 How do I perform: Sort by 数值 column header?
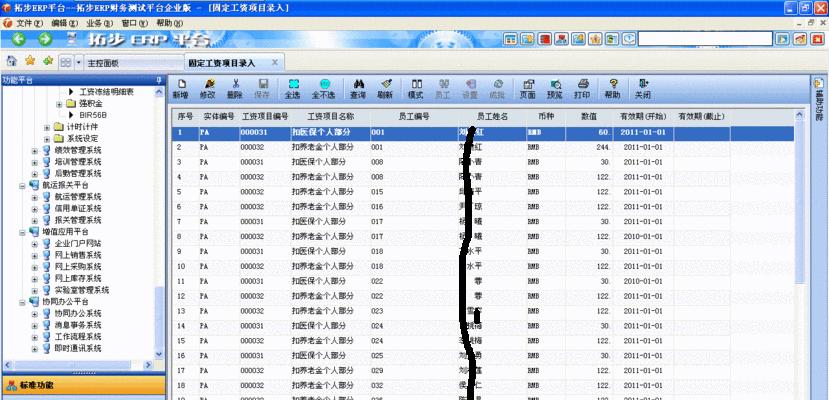[589, 116]
